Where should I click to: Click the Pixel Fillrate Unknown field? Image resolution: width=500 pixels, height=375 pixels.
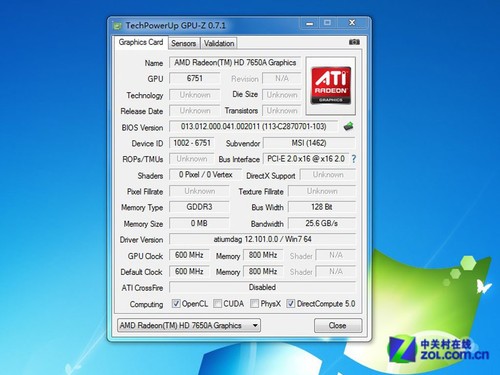pos(199,191)
